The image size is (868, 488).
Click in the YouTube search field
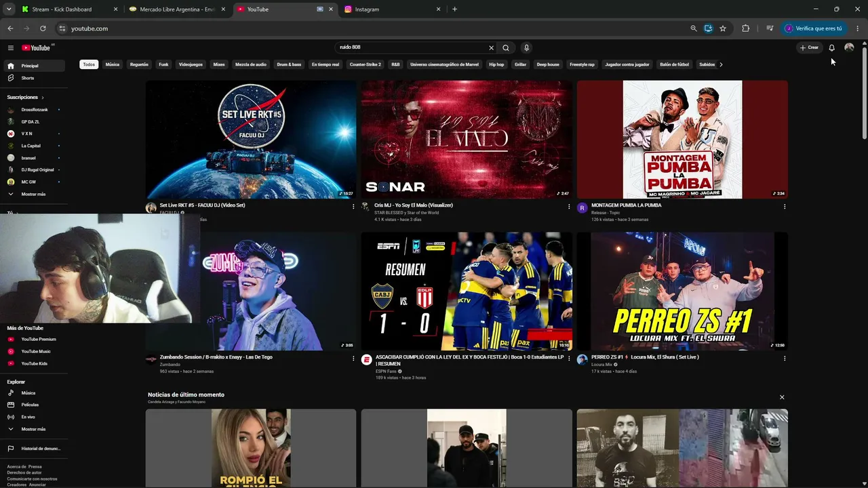coord(411,47)
